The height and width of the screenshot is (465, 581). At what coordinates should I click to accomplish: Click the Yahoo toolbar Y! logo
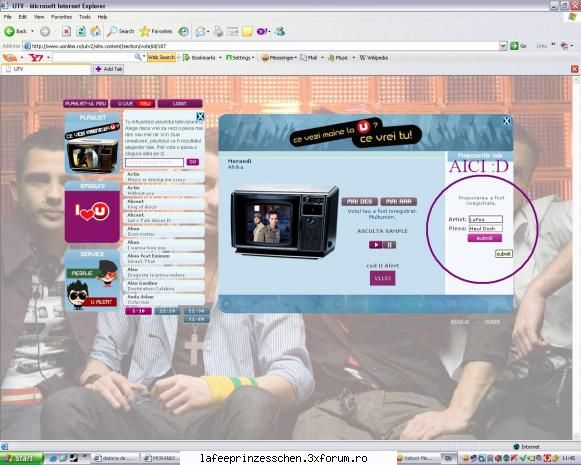click(36, 58)
